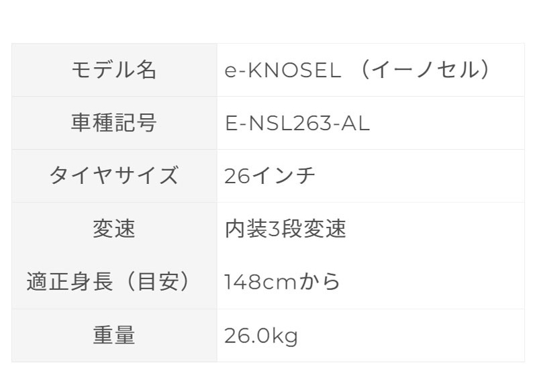Click the katakana reading （イーノセル）
537x392 pixels.
(426, 70)
